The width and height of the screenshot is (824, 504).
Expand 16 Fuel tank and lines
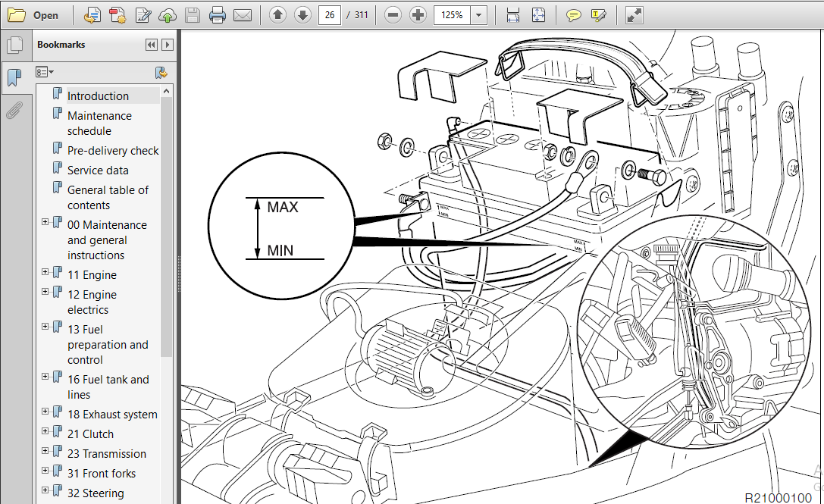pyautogui.click(x=45, y=377)
